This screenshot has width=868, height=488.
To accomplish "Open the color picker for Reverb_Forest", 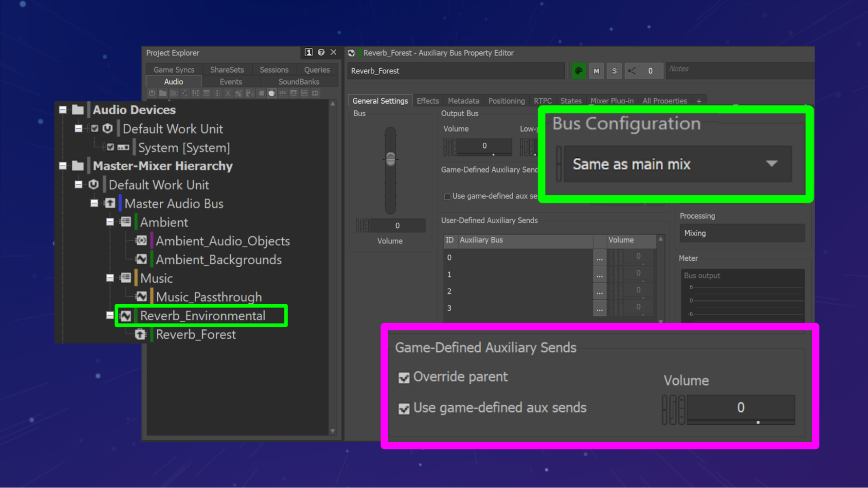I will [578, 71].
